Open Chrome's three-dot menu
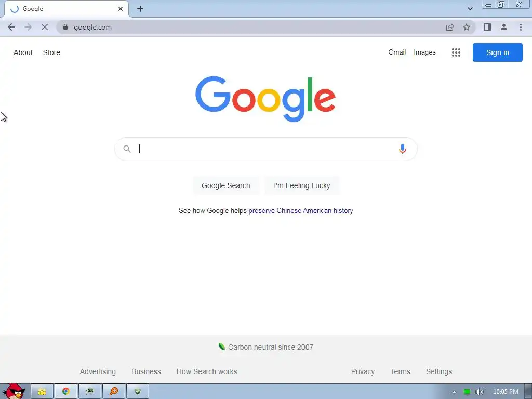This screenshot has width=532, height=399. pos(521,27)
